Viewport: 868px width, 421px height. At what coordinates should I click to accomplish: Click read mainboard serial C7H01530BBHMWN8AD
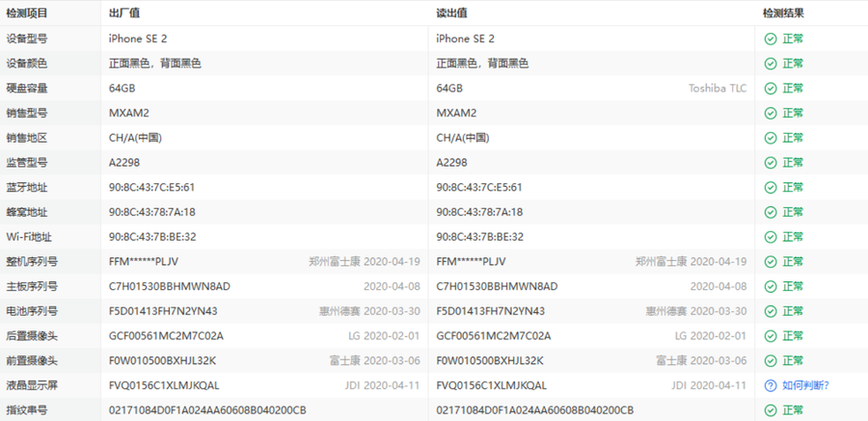pos(497,286)
